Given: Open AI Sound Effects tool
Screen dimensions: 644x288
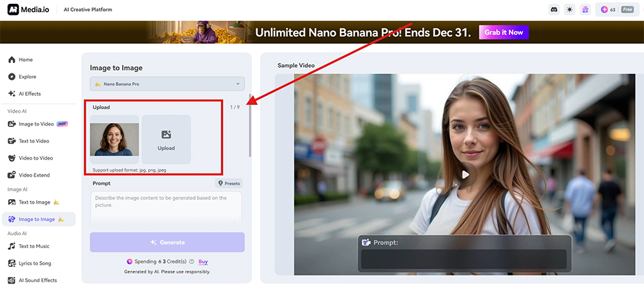Looking at the screenshot, I should 39,280.
